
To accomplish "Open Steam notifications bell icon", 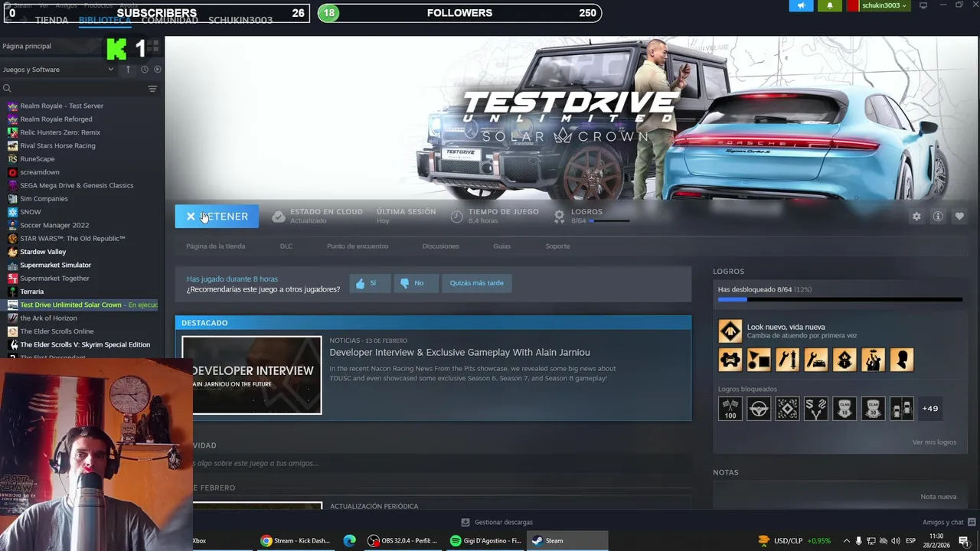I will click(829, 5).
